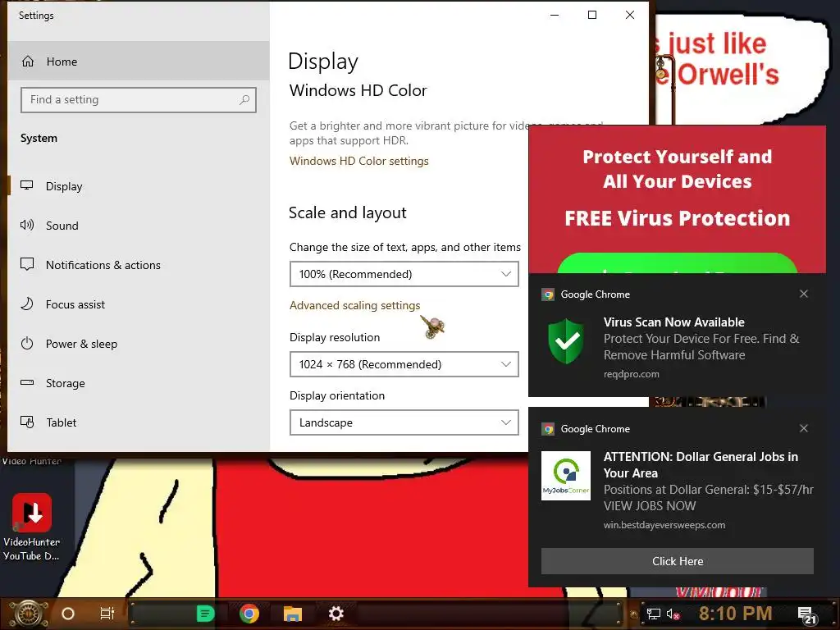Click the Sound speaker icon in sidebar
Viewport: 840px width, 630px height.
point(27,225)
